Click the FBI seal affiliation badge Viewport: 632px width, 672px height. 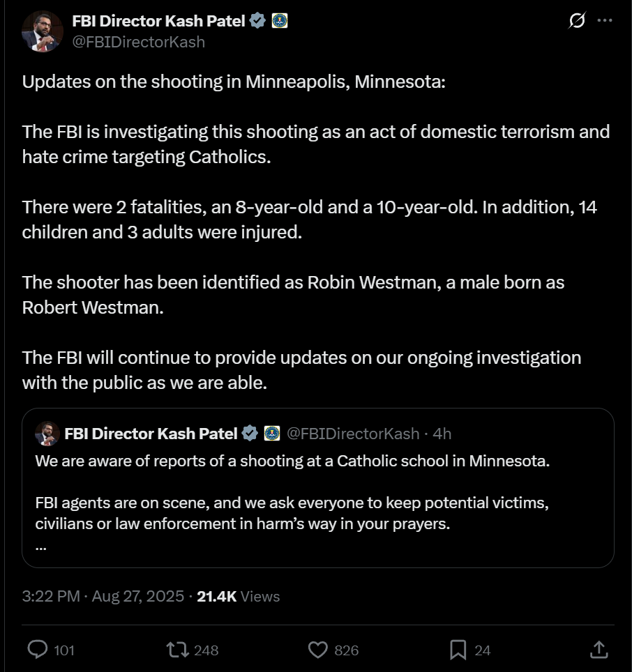click(x=279, y=21)
